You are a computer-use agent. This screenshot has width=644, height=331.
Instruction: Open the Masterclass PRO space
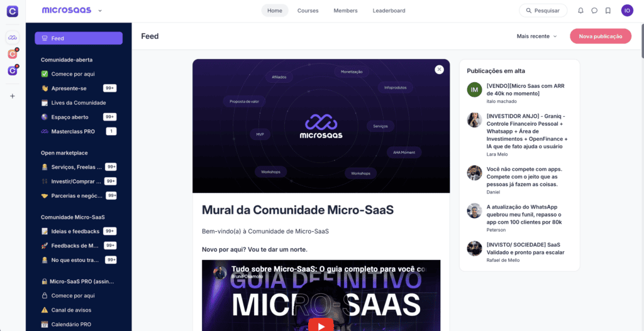coord(79,131)
